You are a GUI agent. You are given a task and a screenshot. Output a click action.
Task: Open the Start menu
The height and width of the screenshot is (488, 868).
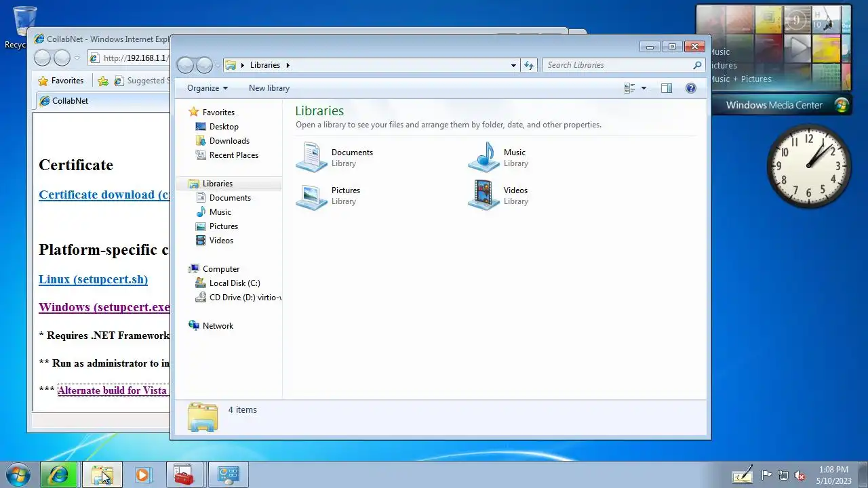[x=18, y=474]
